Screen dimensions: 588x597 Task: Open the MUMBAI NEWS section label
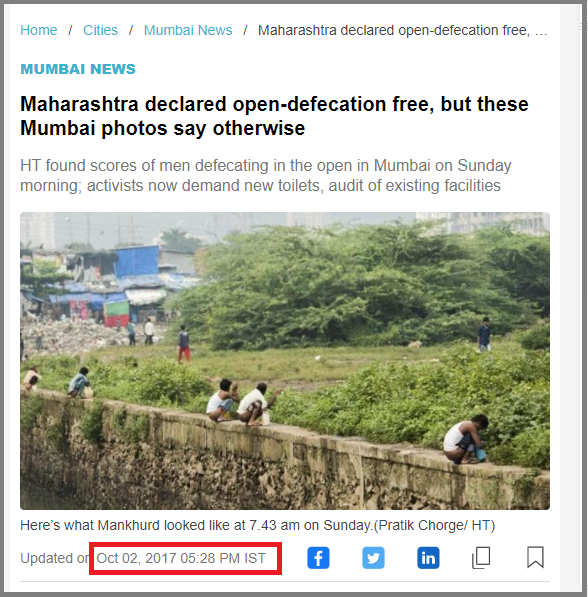78,69
